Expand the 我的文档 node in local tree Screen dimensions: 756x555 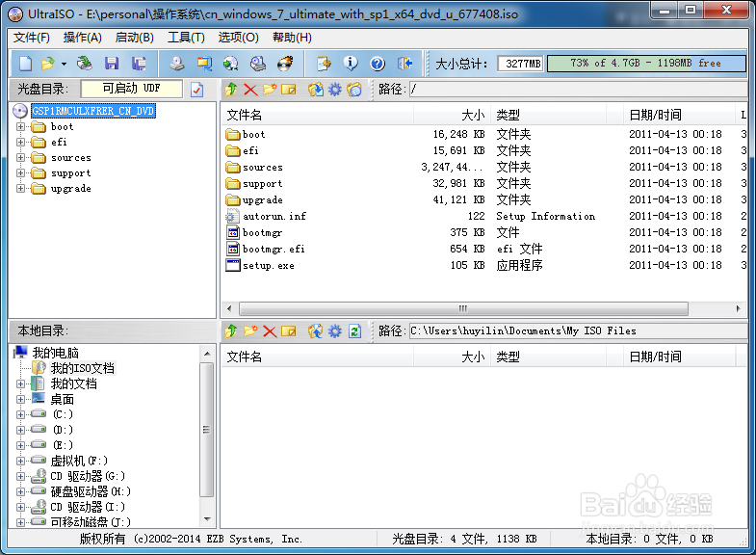click(x=20, y=384)
